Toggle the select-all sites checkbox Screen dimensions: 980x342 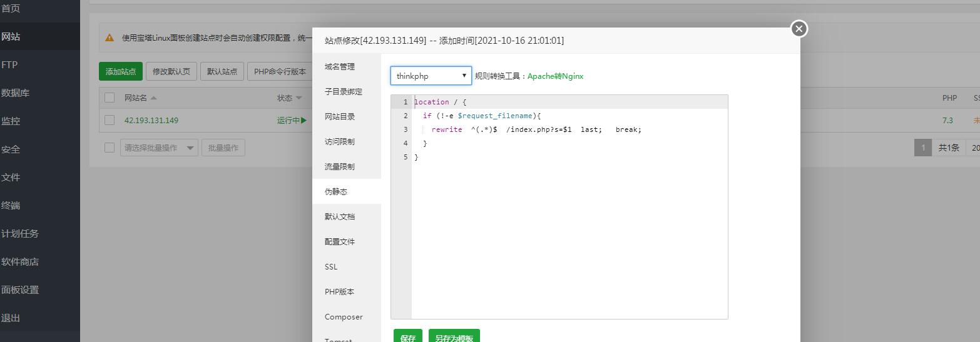click(x=110, y=98)
